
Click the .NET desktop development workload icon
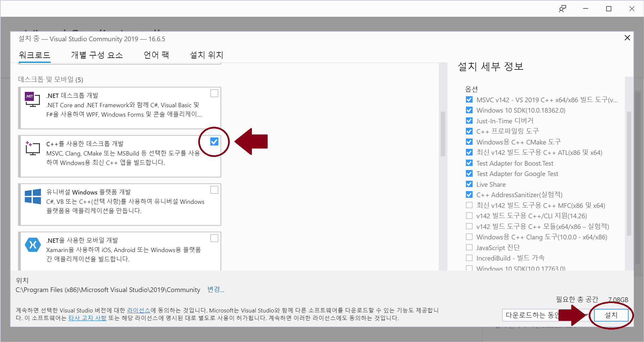[33, 100]
